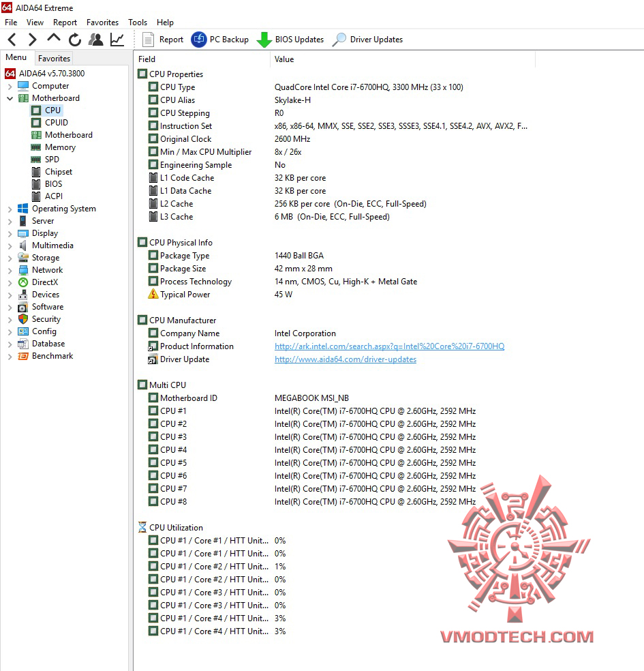Viewport: 644px width, 671px height.
Task: Open the SPD tree item
Action: point(46,159)
